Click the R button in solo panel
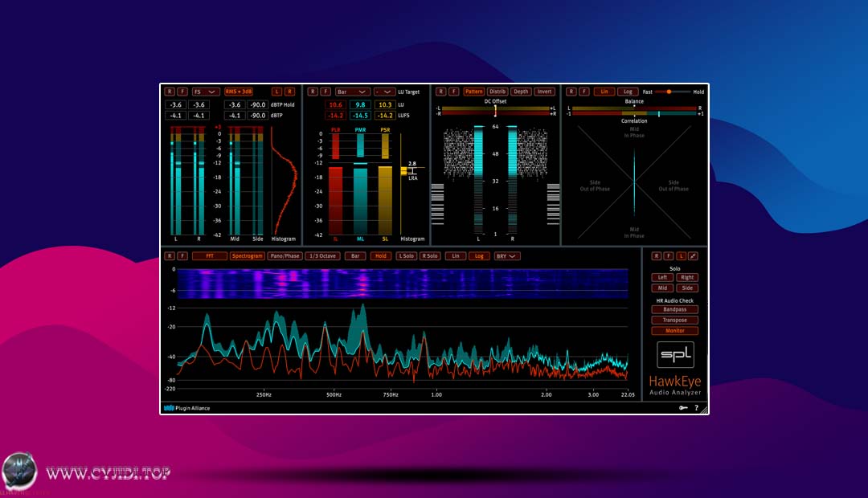 [657, 256]
